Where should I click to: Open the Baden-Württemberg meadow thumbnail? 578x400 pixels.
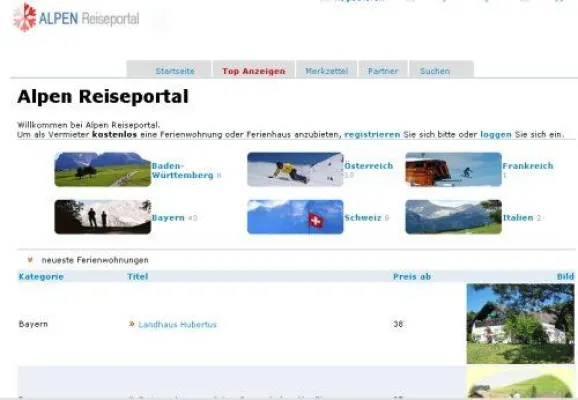pyautogui.click(x=103, y=169)
